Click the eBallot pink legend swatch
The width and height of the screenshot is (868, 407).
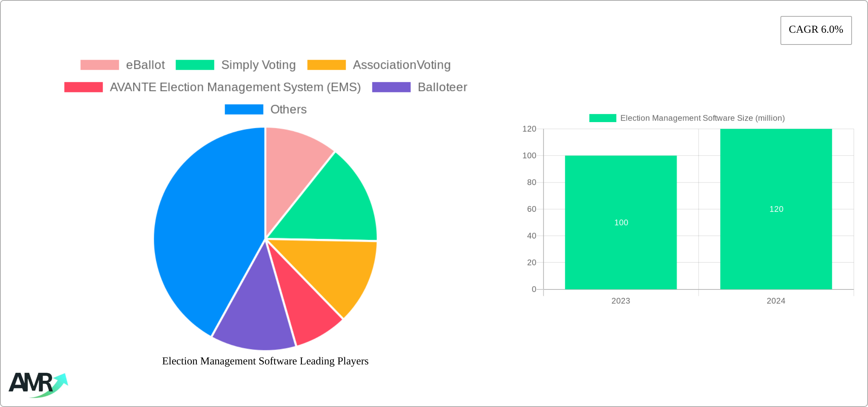tap(100, 65)
